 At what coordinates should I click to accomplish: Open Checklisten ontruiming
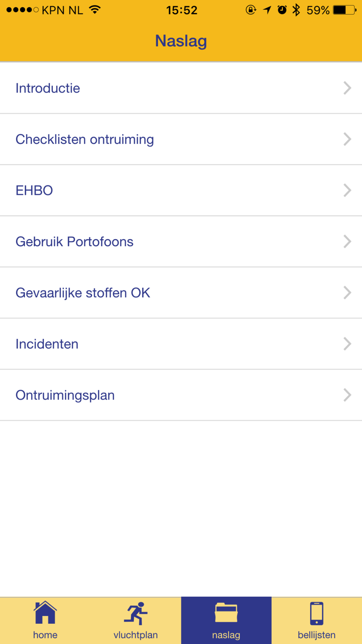click(x=85, y=139)
